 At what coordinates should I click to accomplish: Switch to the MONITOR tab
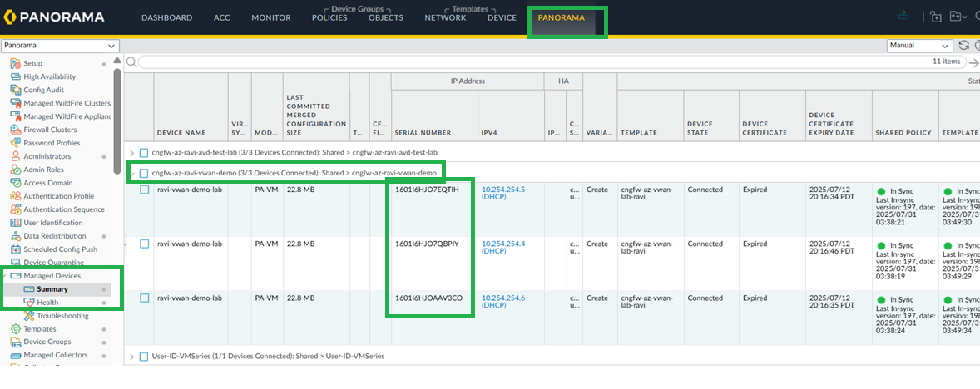coord(270,17)
